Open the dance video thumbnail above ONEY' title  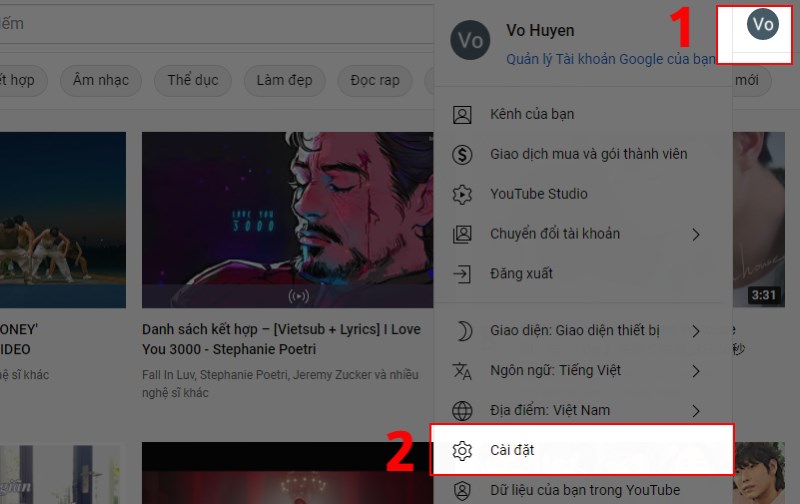[x=63, y=220]
